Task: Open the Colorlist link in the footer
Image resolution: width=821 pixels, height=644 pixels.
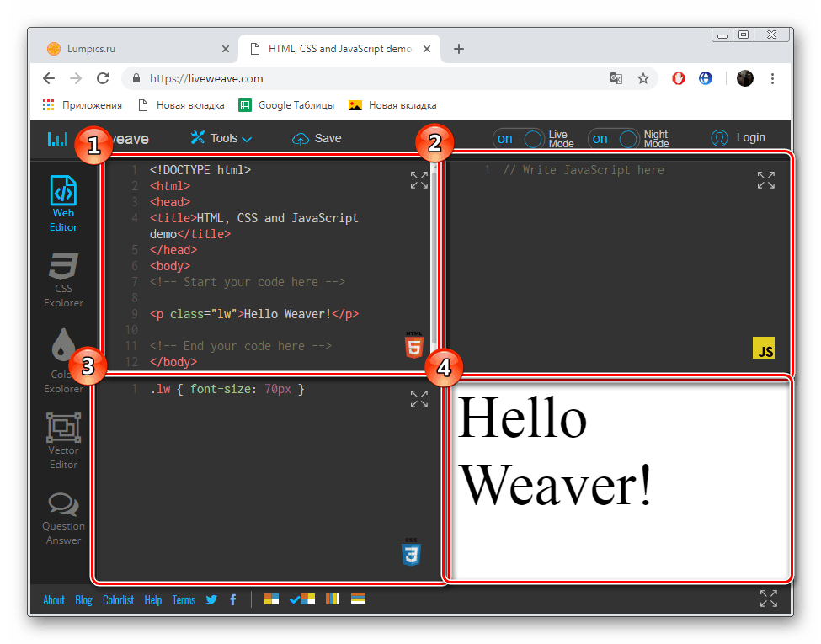Action: (119, 600)
